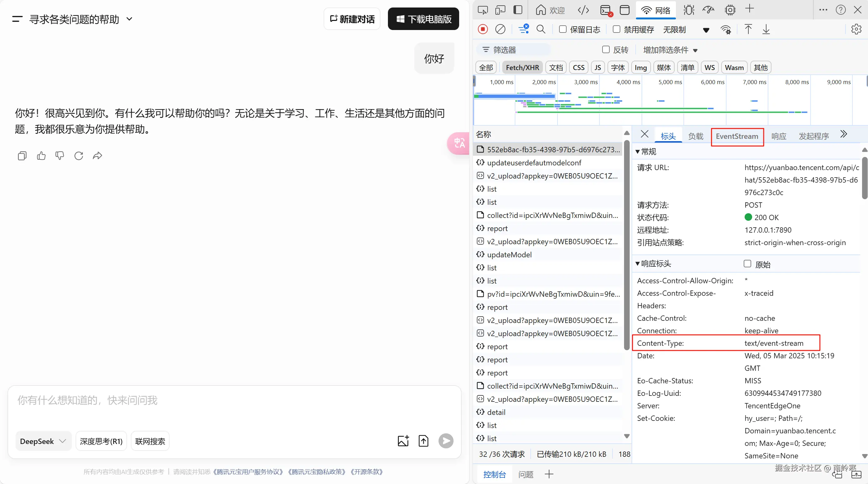Copy the AI response text
Image resolution: width=868 pixels, height=484 pixels.
[x=22, y=155]
